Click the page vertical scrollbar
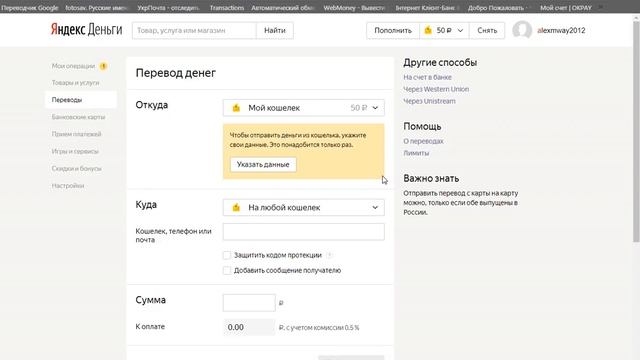640x360 pixels. 636,131
